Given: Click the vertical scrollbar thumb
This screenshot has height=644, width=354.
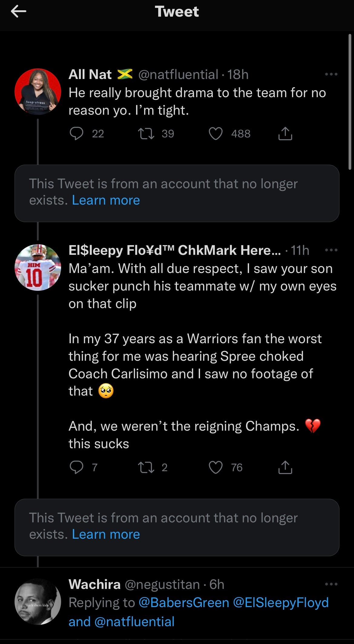Looking at the screenshot, I should click(350, 101).
